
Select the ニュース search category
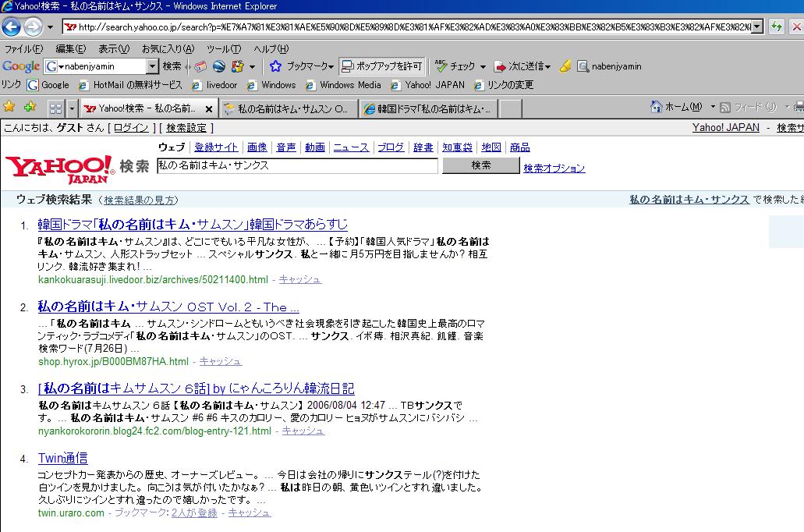click(x=351, y=147)
